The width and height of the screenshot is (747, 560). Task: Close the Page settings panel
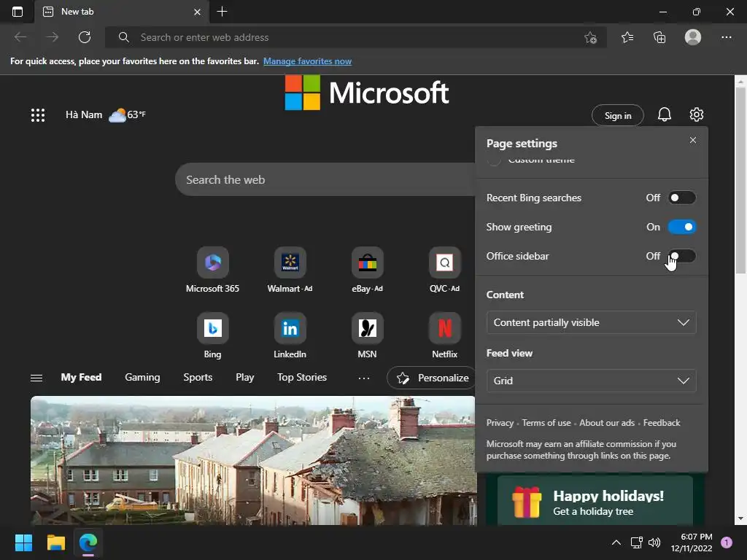point(693,140)
